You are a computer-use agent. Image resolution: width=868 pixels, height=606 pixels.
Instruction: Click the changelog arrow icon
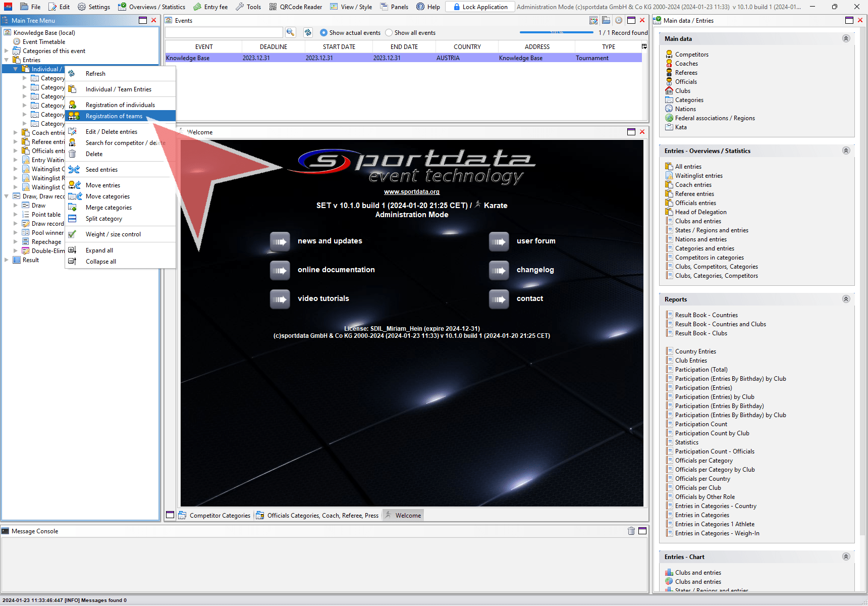(499, 270)
